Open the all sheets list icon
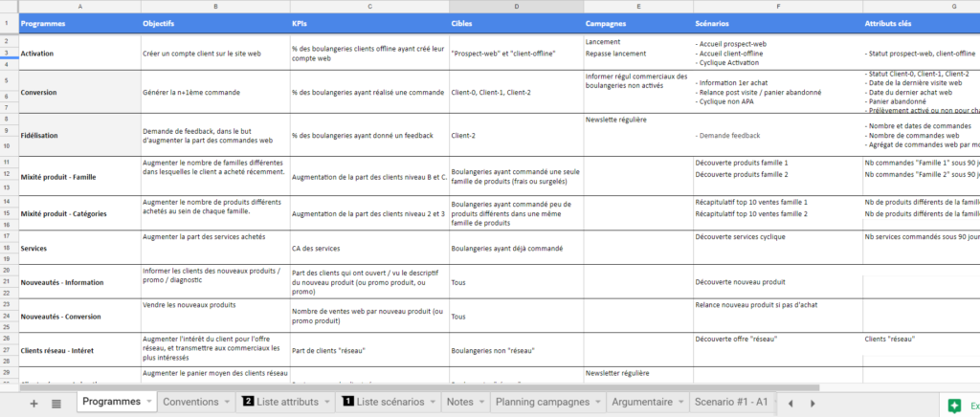Image resolution: width=980 pixels, height=417 pixels. point(56,403)
